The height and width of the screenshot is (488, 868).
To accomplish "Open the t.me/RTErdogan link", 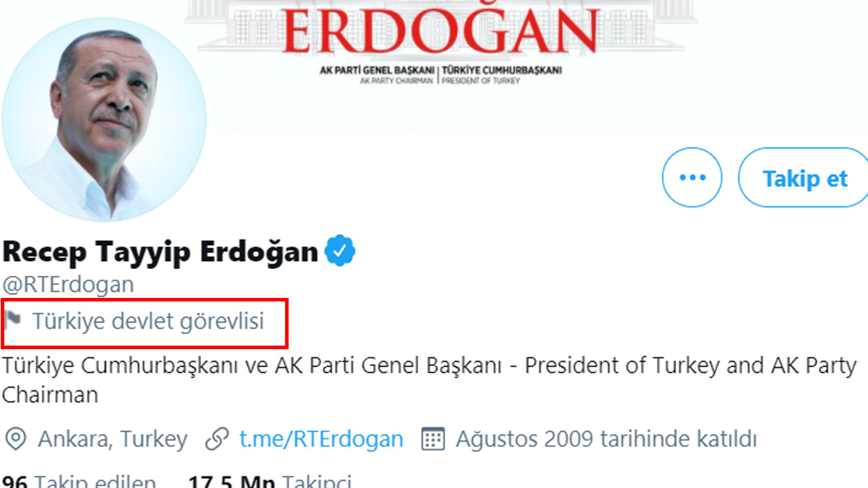I will point(320,438).
